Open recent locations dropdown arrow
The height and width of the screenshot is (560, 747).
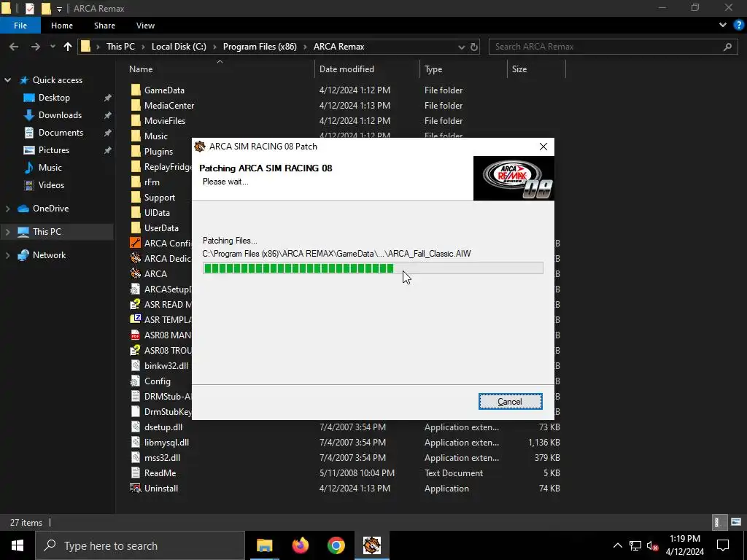point(53,47)
